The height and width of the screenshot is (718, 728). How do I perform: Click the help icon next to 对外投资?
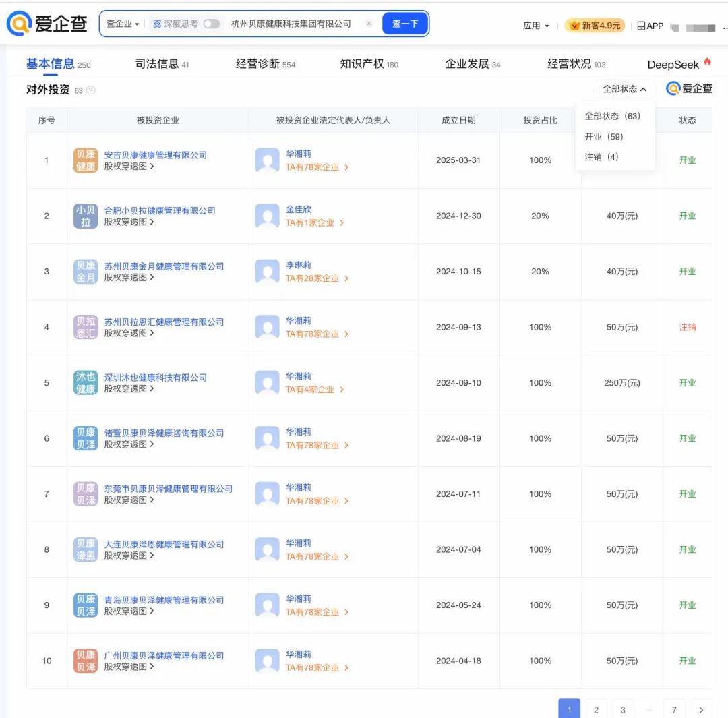[91, 90]
